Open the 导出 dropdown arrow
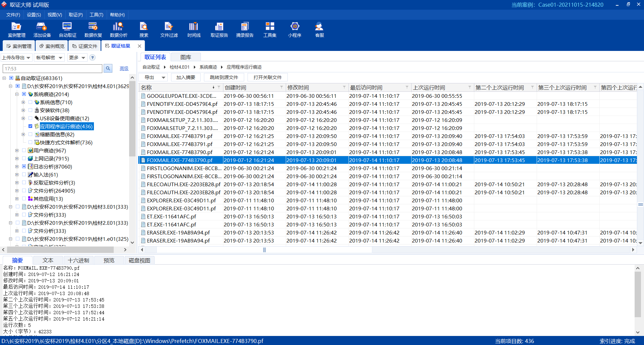 point(163,77)
